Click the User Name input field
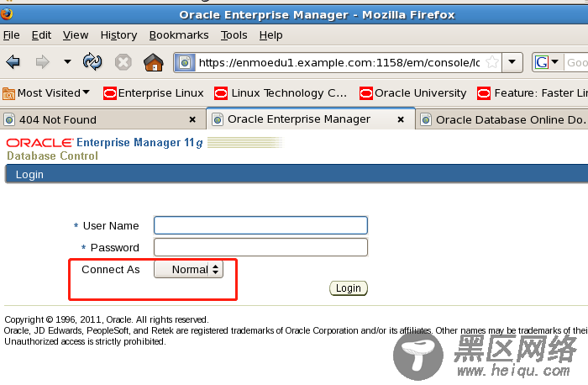The image size is (588, 385). click(260, 225)
